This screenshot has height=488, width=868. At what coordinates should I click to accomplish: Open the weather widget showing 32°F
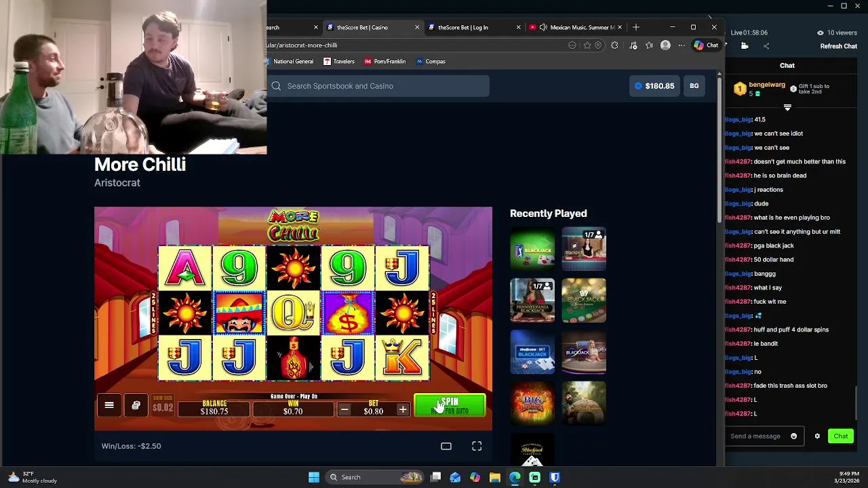pos(33,477)
